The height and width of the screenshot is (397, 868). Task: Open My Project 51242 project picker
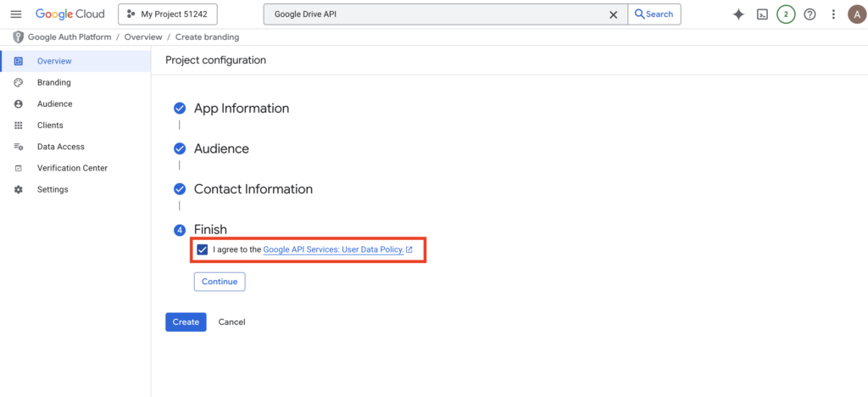click(x=168, y=14)
